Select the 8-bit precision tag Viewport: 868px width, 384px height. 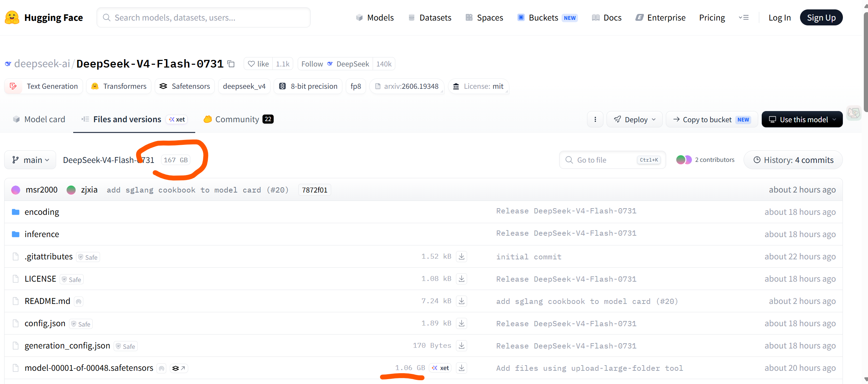point(308,86)
